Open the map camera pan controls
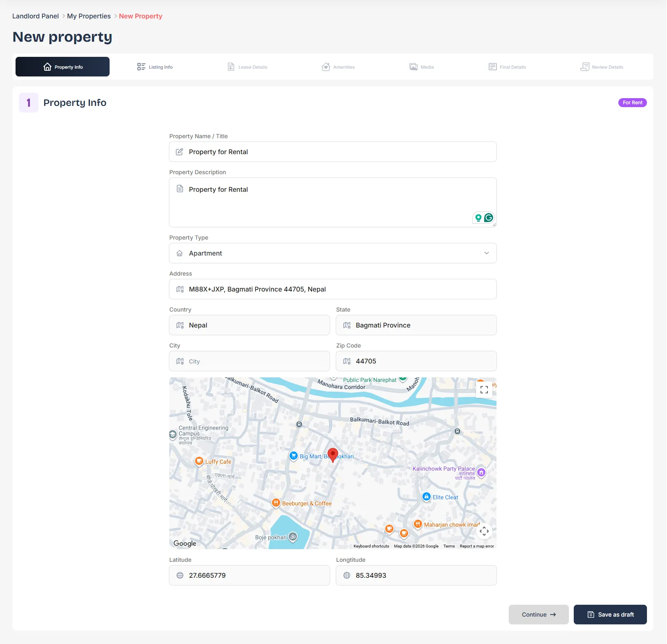Viewport: 667px width, 644px height. click(x=484, y=531)
